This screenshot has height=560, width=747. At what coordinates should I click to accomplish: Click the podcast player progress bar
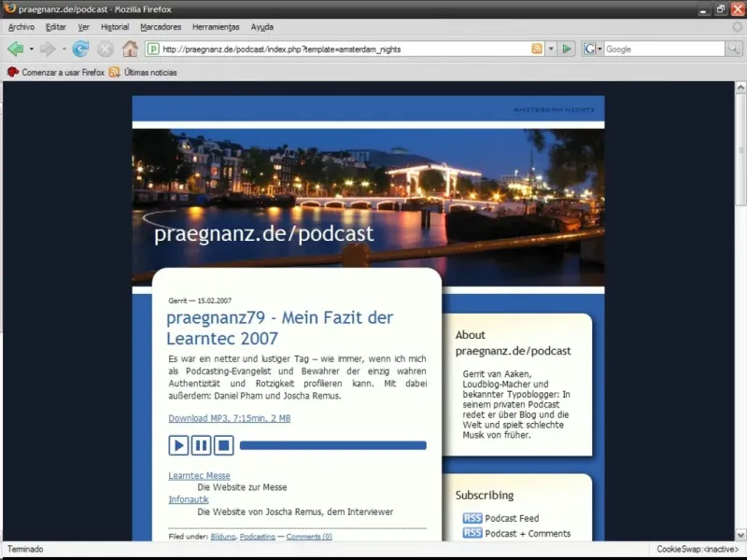coord(333,445)
